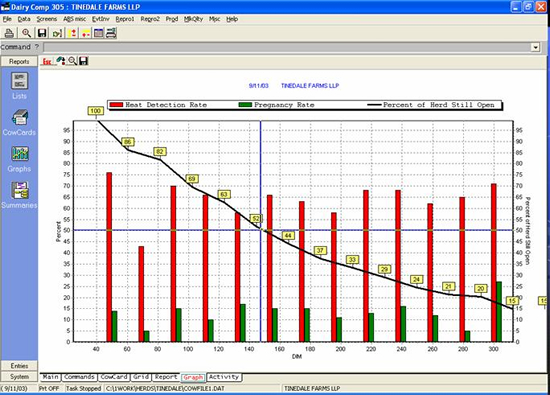Click the yellow 69 data label
Viewport: 550px width, 395px height.
pyautogui.click(x=192, y=179)
